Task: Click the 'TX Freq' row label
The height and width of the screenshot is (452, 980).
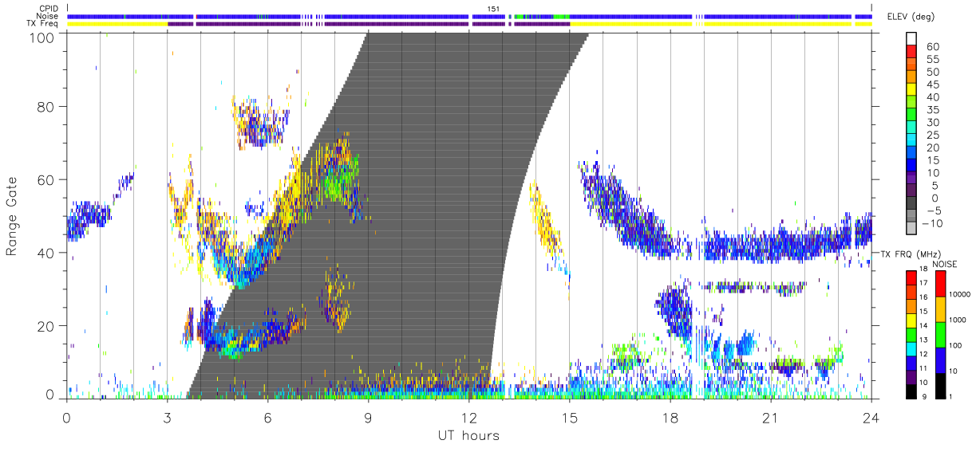Action: (x=43, y=24)
